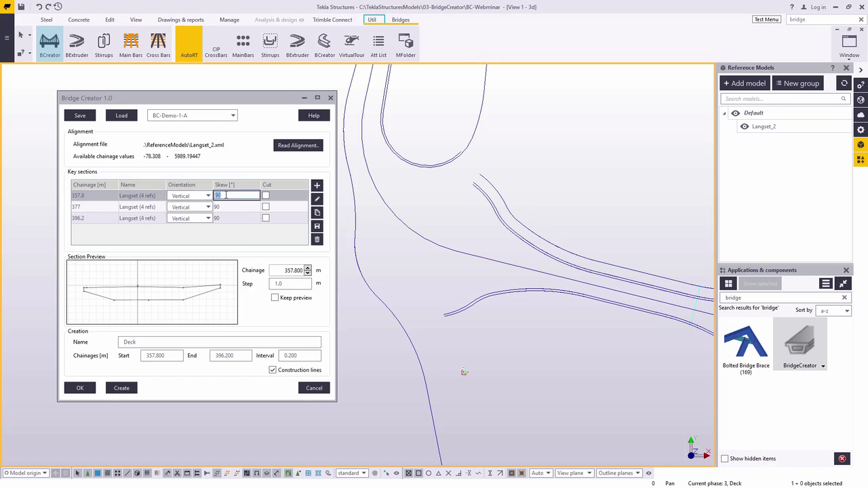Edit key section with the pencil icon

pos(317,199)
